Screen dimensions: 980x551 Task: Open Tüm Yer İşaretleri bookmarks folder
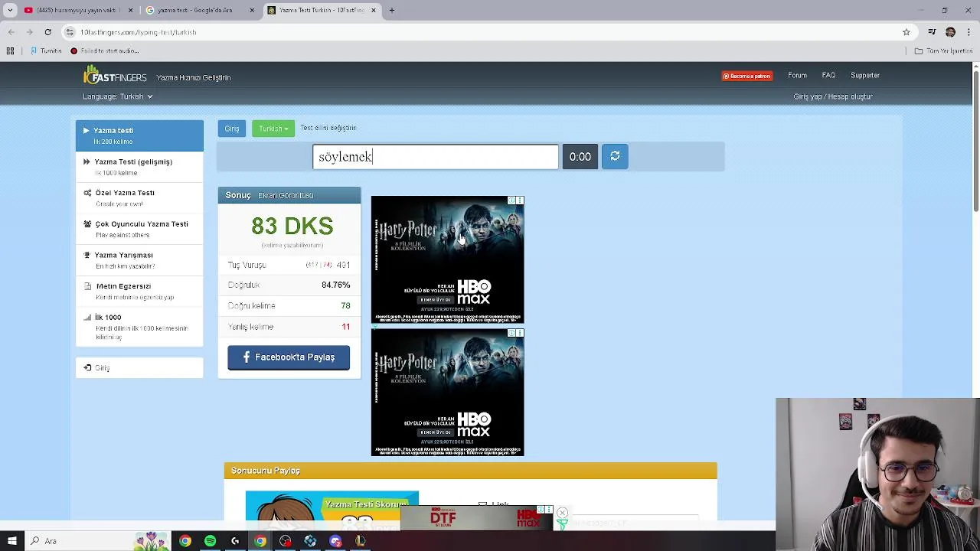[943, 51]
